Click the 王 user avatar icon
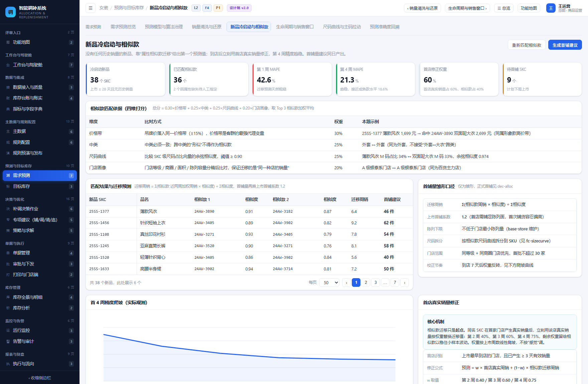588x384 pixels. 551,8
